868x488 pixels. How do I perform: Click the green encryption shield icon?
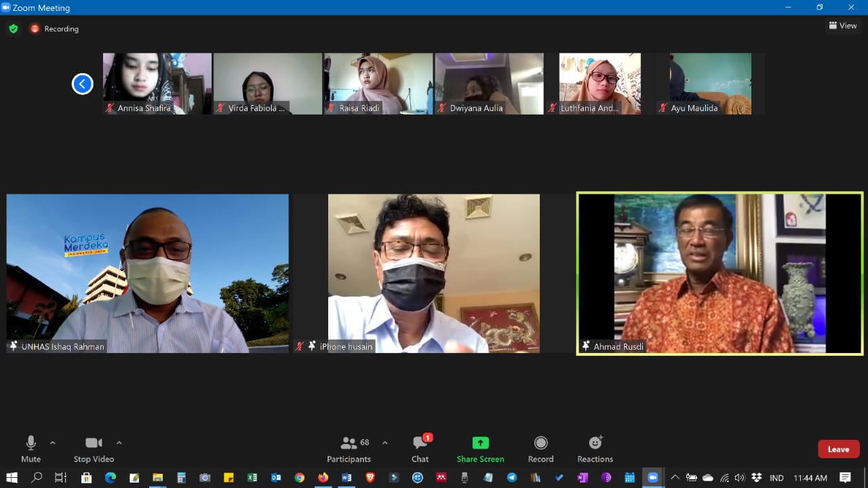click(x=13, y=28)
